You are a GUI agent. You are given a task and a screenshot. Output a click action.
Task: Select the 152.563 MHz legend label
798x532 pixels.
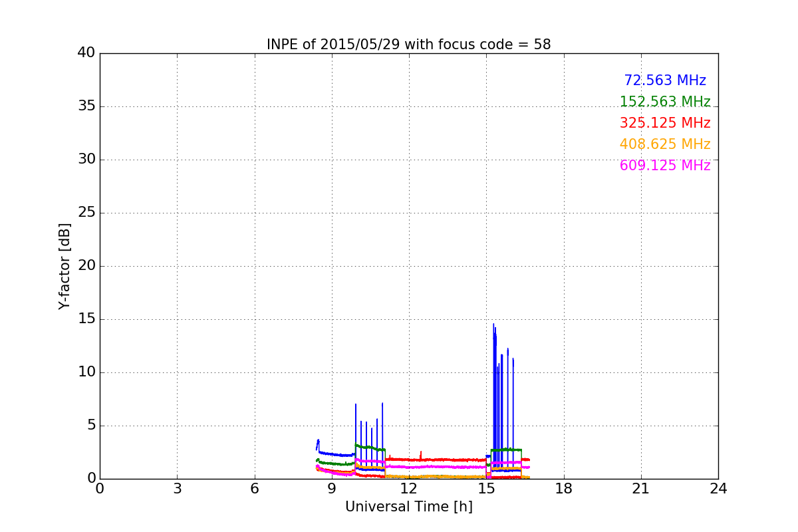coord(665,102)
